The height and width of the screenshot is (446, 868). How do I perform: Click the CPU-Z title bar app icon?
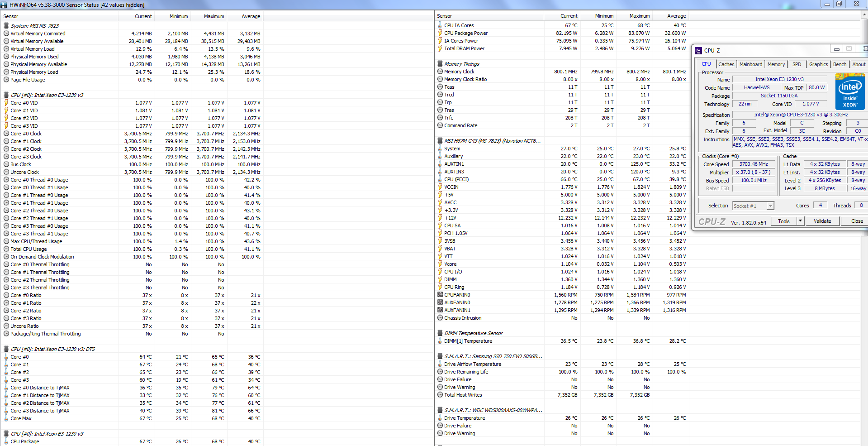point(698,50)
